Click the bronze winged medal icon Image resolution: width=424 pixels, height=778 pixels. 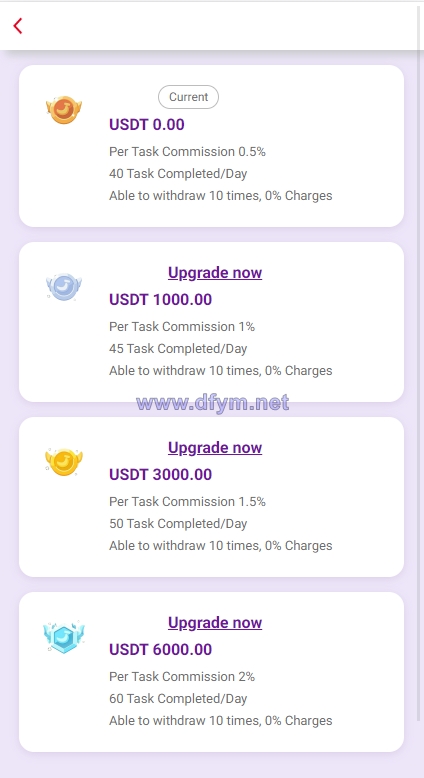[64, 110]
